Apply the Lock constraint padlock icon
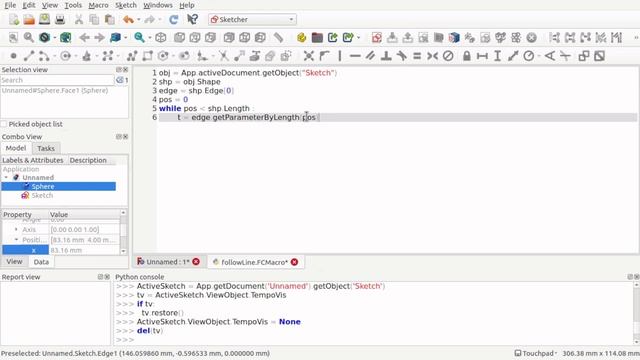This screenshot has width=640, height=360. tap(467, 56)
